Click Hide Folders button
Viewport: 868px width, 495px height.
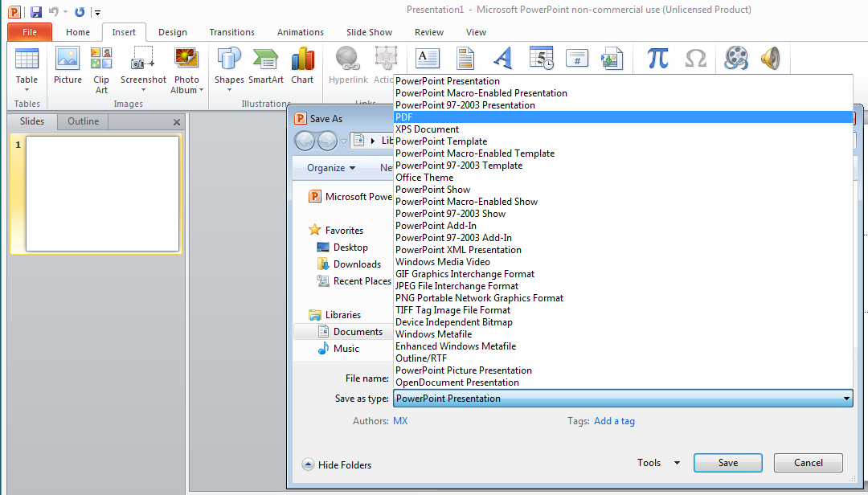[337, 465]
